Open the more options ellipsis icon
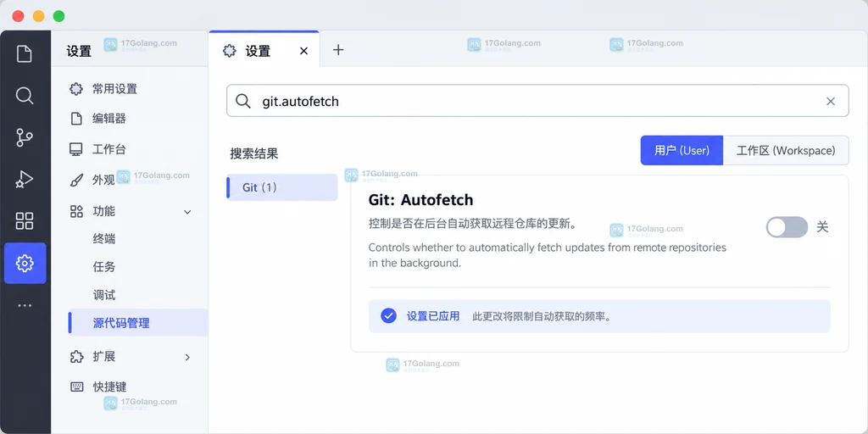868x434 pixels. coord(25,305)
